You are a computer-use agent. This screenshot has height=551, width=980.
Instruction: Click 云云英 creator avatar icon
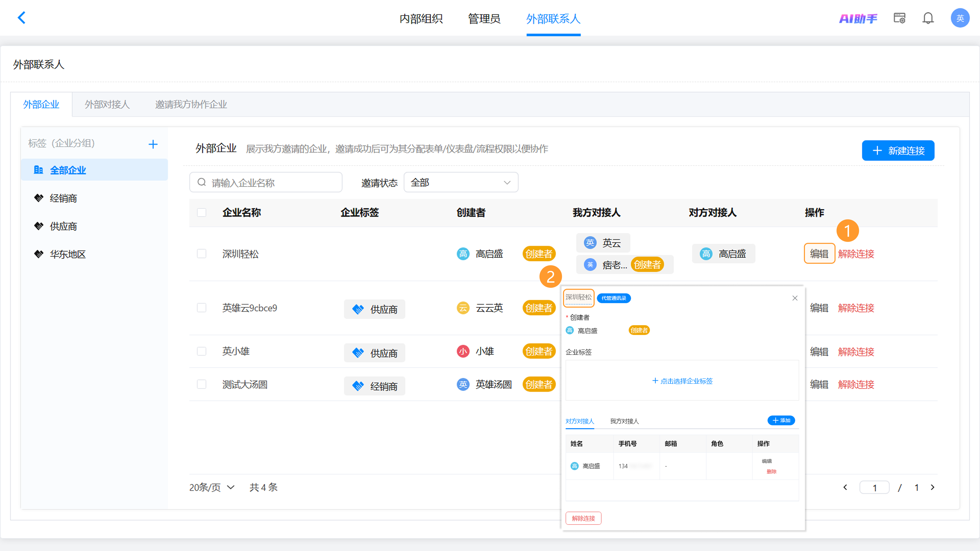click(x=463, y=308)
